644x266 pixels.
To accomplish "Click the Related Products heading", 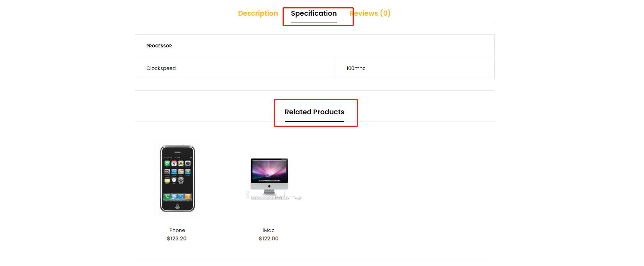I will pyautogui.click(x=314, y=112).
